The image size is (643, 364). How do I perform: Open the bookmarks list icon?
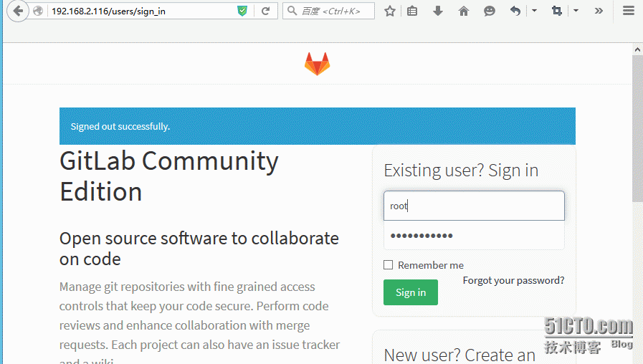[412, 11]
